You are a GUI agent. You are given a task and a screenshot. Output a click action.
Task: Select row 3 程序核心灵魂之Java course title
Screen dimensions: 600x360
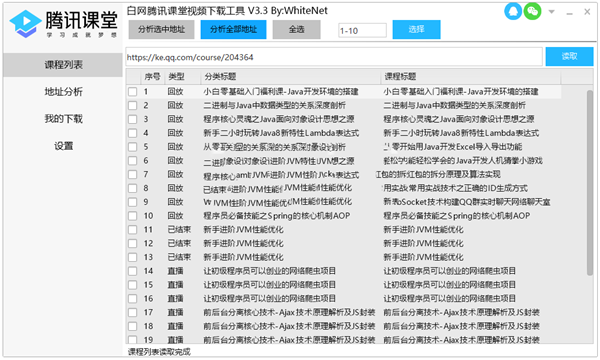pyautogui.click(x=459, y=119)
